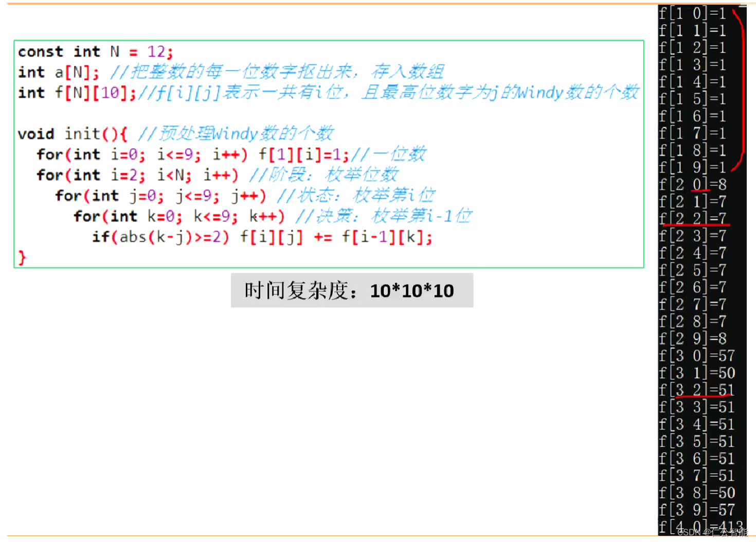
Task: Click console output row 'f[1 4]=1'
Action: coord(693,82)
